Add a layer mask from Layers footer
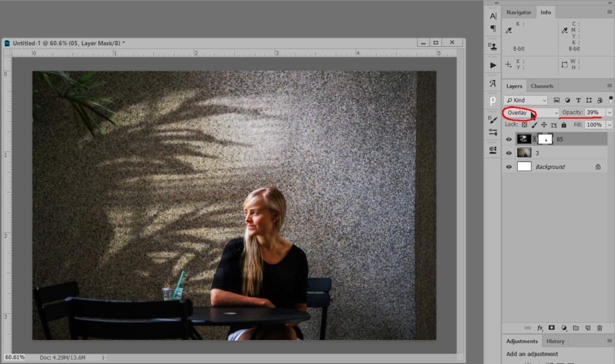615x364 pixels. pos(552,328)
